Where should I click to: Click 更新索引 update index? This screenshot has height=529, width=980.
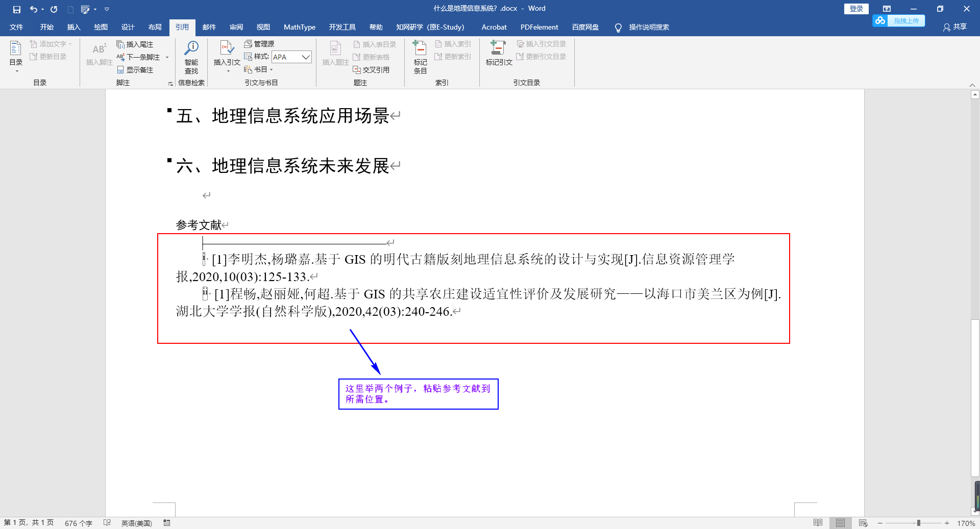pyautogui.click(x=453, y=57)
